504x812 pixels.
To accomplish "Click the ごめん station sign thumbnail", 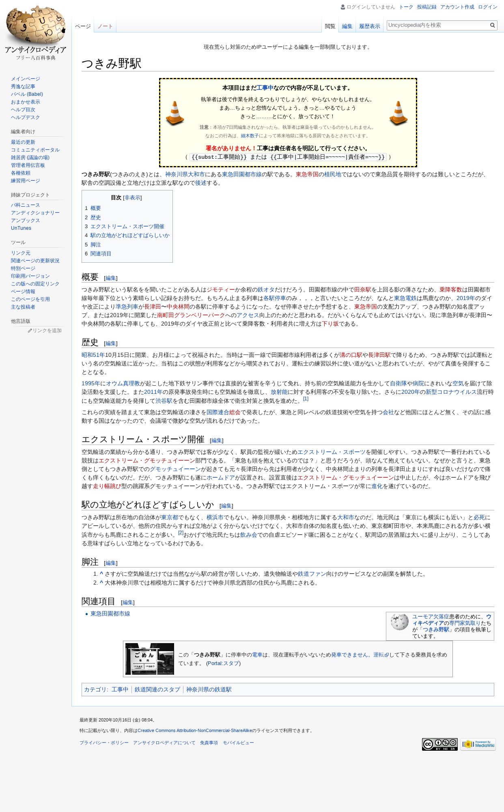I will [x=149, y=659].
